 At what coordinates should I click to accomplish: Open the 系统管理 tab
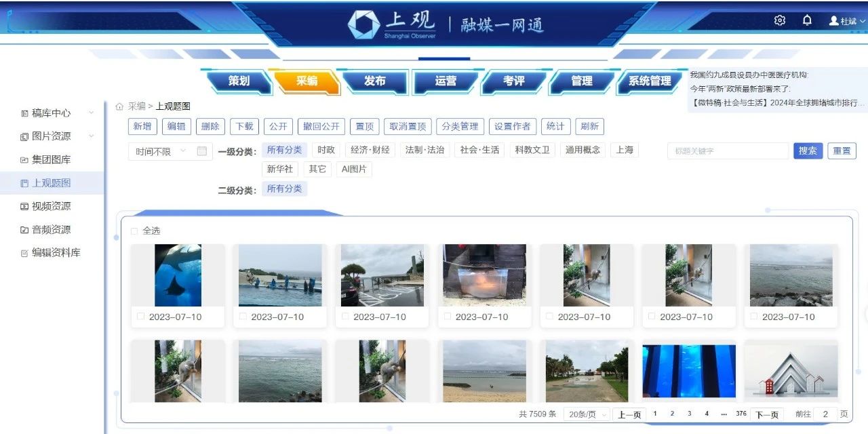[649, 81]
